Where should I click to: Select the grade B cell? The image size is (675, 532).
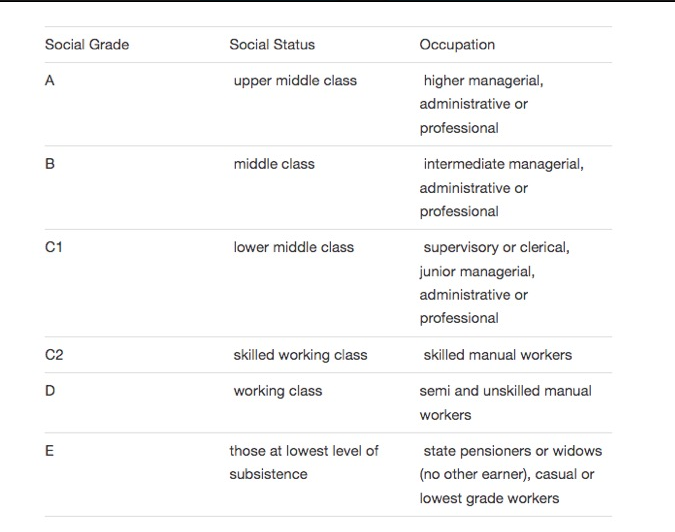click(50, 164)
